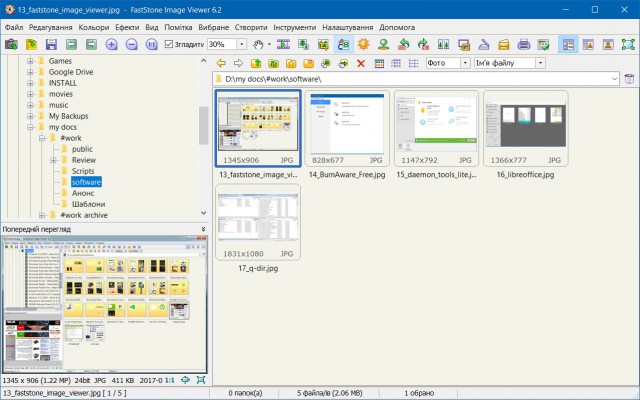The image size is (640, 400).
Task: Open settings icon with green checkmark
Action: click(x=543, y=44)
